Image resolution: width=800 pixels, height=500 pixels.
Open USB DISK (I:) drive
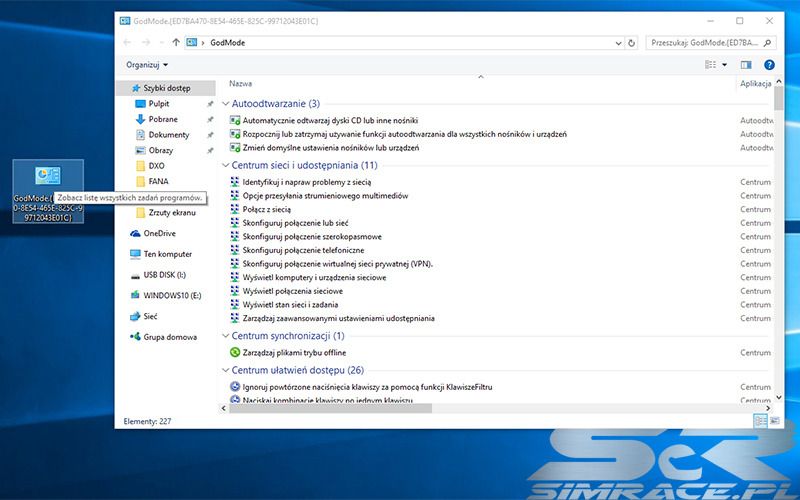click(164, 274)
